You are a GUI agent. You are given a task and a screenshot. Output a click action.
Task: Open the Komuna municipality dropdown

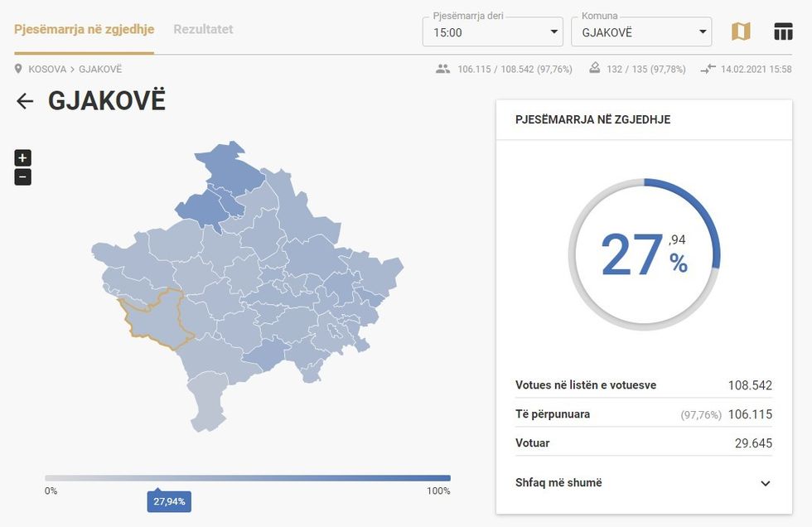pyautogui.click(x=641, y=31)
